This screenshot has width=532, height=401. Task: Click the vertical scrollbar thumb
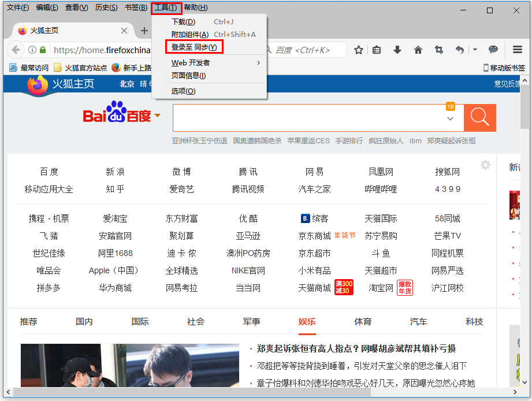525,106
